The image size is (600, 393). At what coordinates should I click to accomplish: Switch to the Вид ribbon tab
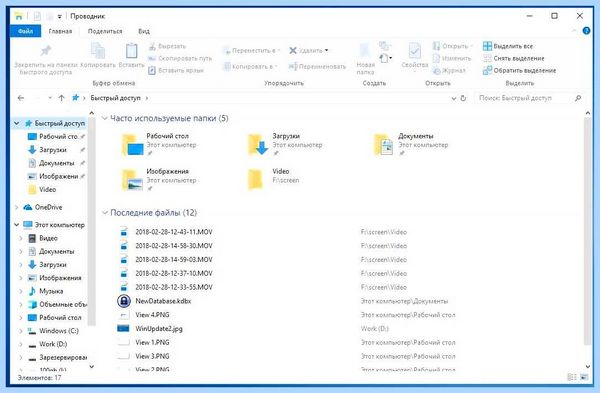[x=144, y=31]
